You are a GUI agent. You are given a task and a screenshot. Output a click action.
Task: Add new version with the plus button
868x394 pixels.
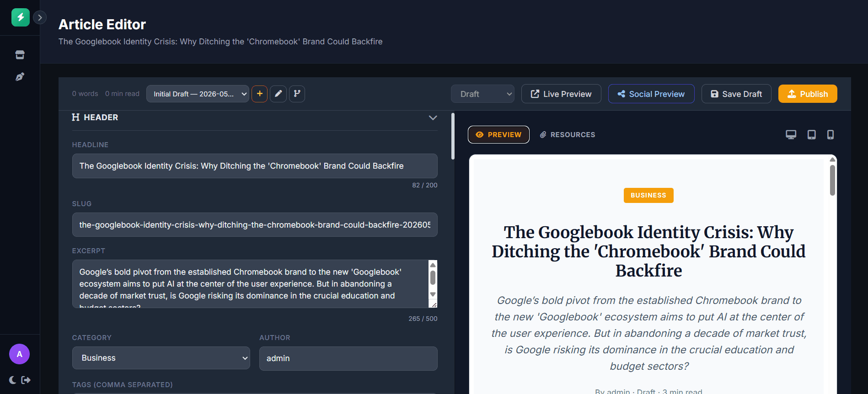point(259,94)
